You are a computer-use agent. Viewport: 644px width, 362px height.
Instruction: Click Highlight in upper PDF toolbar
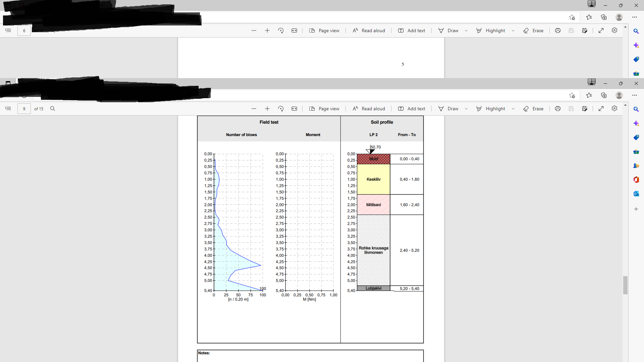491,31
